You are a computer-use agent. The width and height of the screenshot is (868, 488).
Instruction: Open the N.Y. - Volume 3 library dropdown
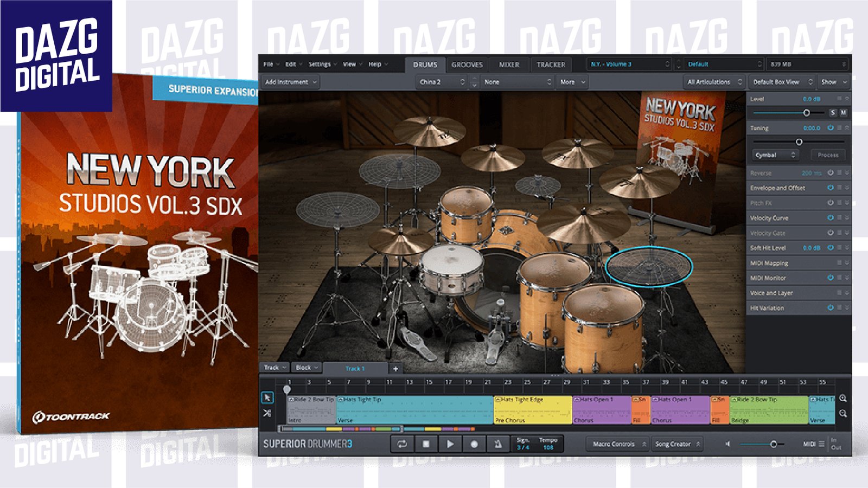pos(629,64)
